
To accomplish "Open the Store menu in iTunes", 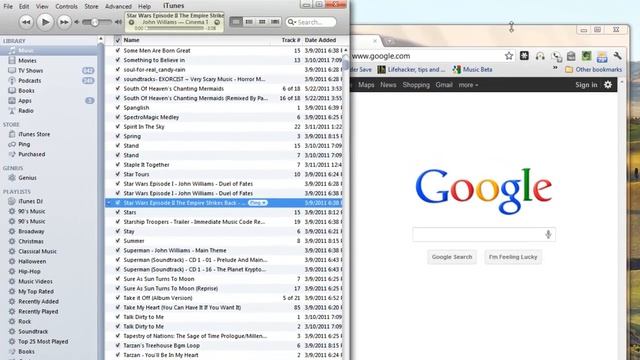I will click(x=91, y=7).
